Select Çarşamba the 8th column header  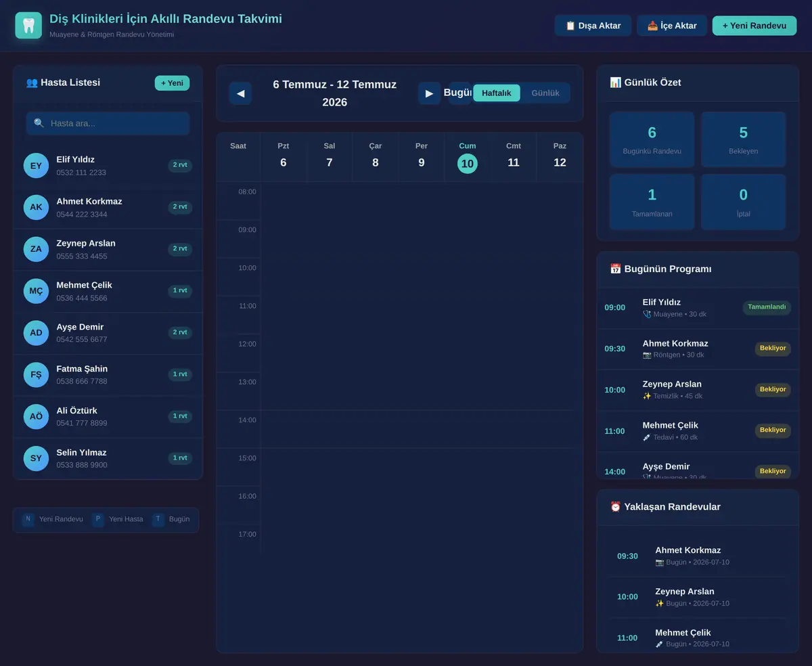[376, 157]
